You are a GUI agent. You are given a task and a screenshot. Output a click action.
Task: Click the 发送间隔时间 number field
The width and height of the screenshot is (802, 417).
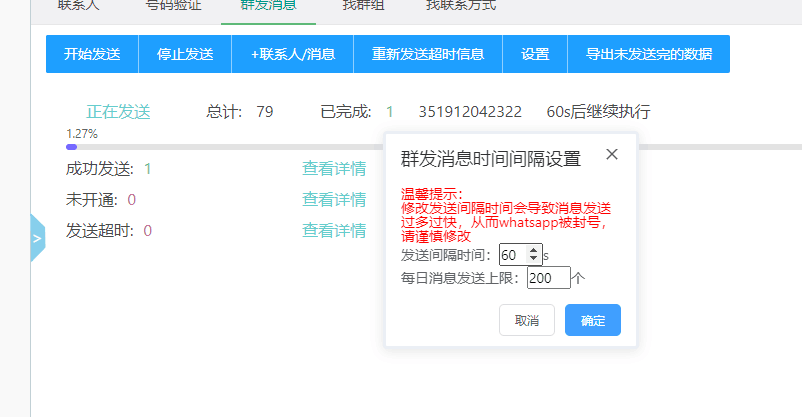514,255
